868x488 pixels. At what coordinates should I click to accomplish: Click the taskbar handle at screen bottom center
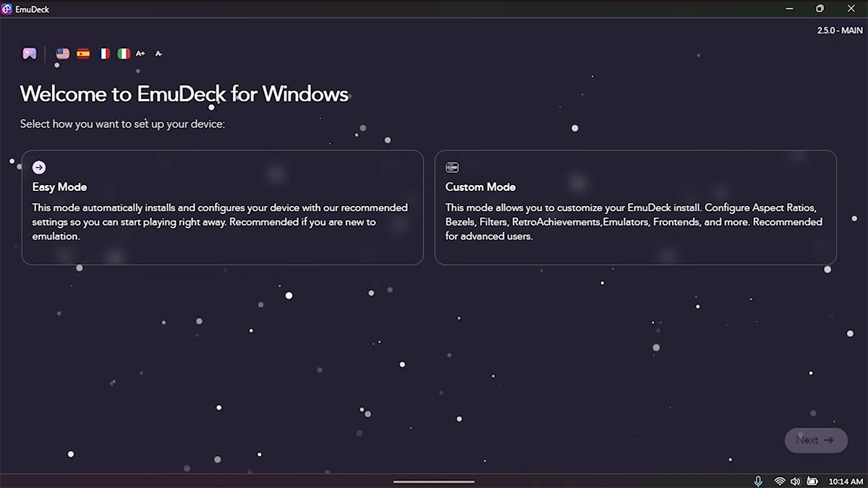point(433,481)
